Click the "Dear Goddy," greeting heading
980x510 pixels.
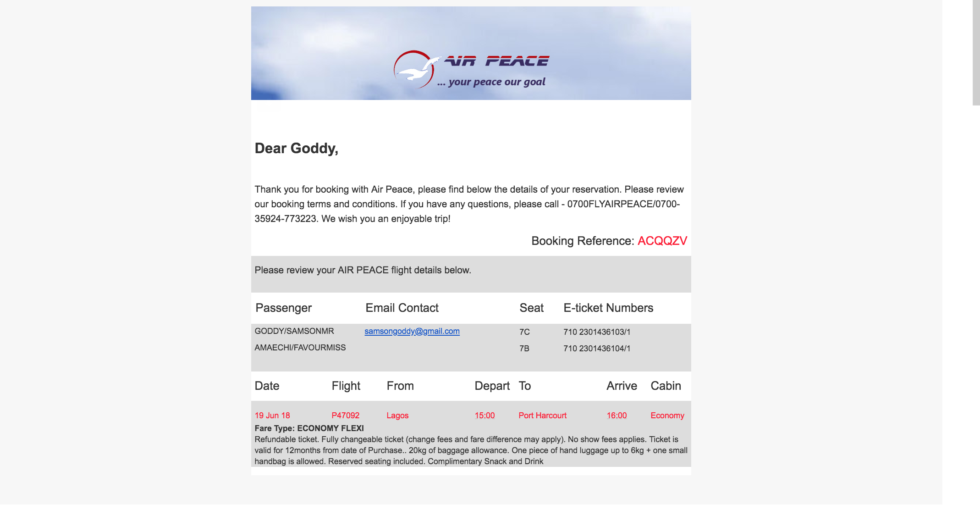coord(296,148)
